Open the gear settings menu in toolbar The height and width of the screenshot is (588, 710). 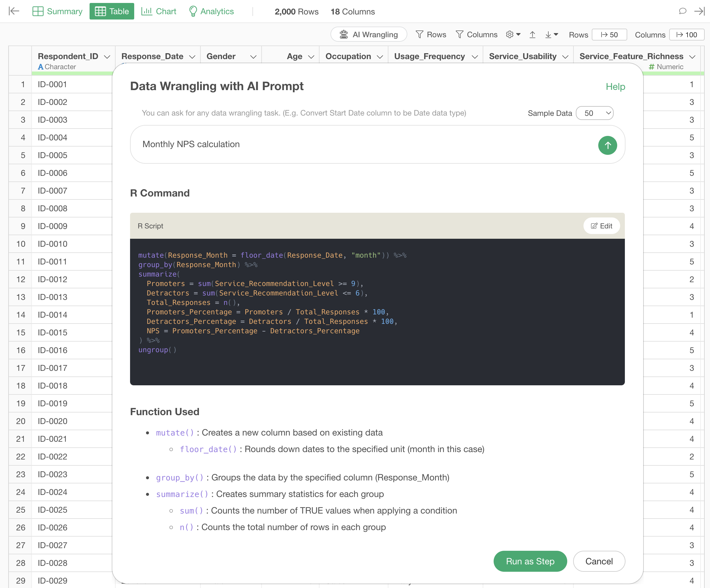tap(513, 35)
